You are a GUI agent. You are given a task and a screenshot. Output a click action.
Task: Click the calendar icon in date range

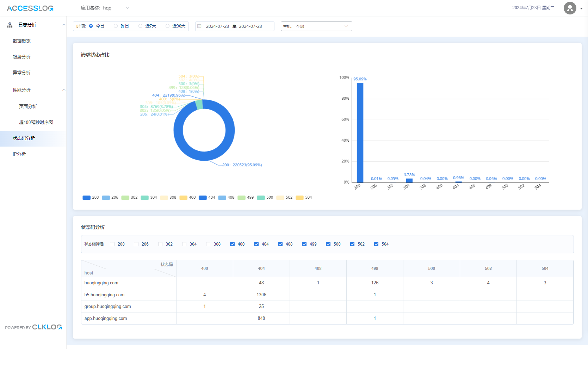tap(199, 26)
